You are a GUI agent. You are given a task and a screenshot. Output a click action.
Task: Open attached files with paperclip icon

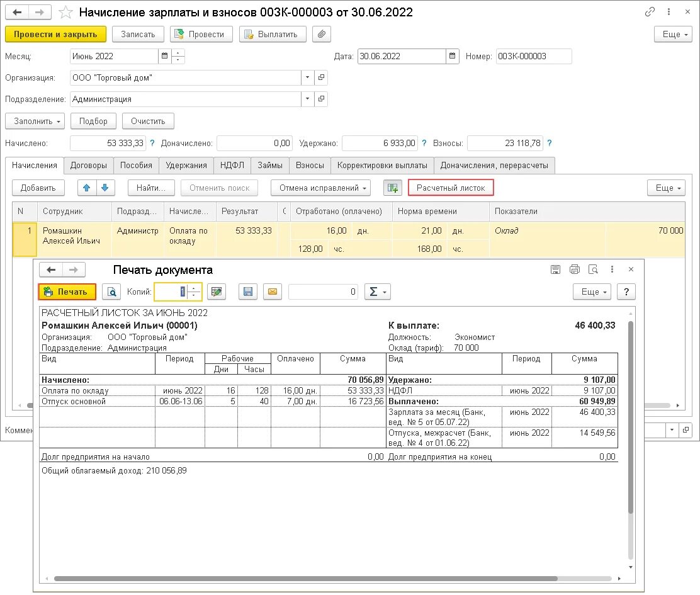tap(322, 34)
